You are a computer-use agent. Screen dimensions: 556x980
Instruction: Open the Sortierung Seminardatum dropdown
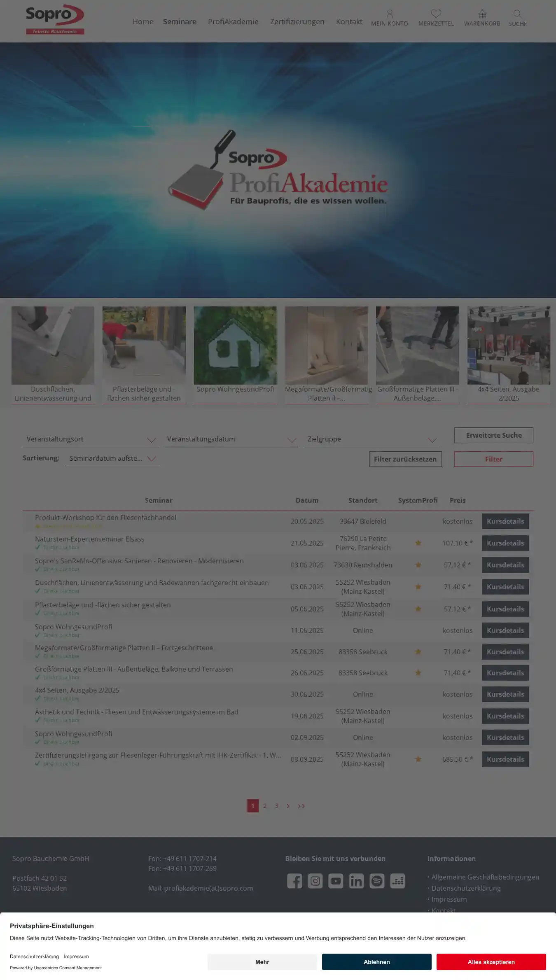click(x=112, y=459)
